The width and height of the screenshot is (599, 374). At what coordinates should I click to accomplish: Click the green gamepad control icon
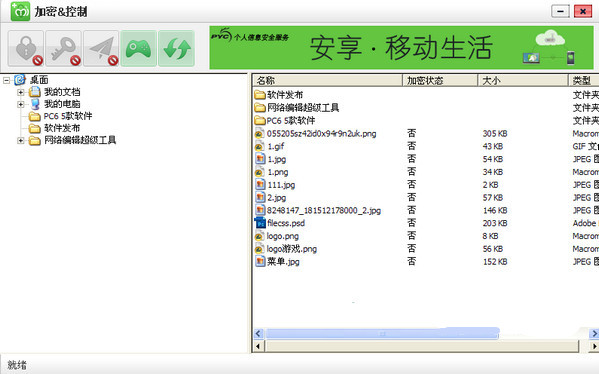[x=138, y=49]
